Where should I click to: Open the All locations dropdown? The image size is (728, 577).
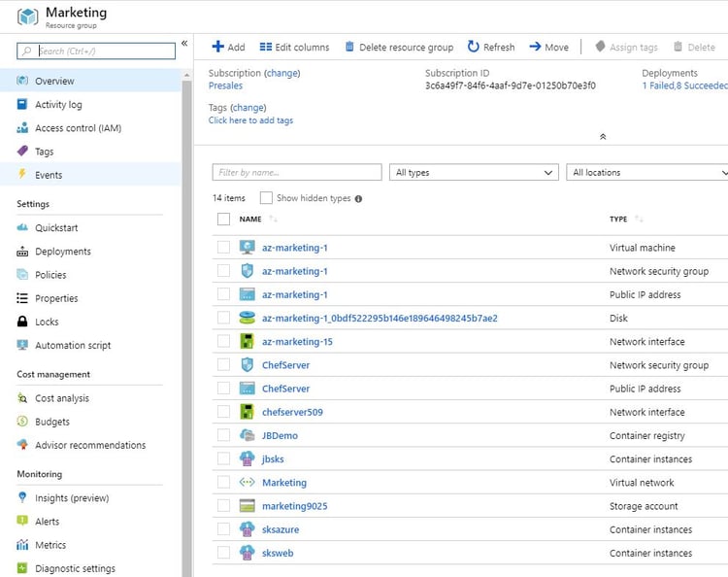(x=647, y=172)
